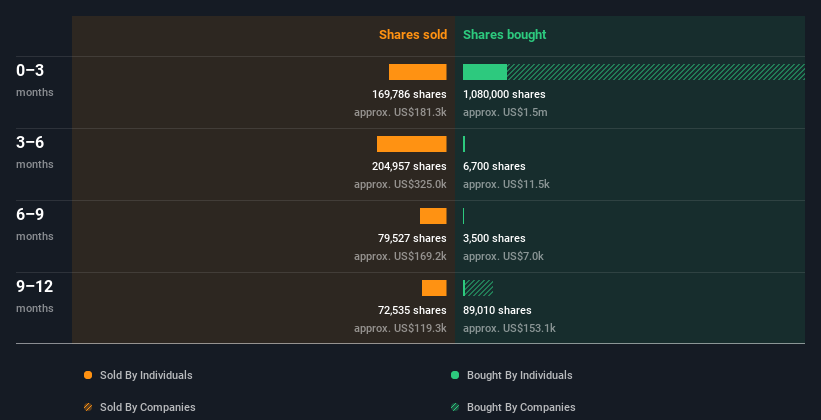Click the 72,535 shares value
Image resolution: width=821 pixels, height=420 pixels.
[412, 311]
